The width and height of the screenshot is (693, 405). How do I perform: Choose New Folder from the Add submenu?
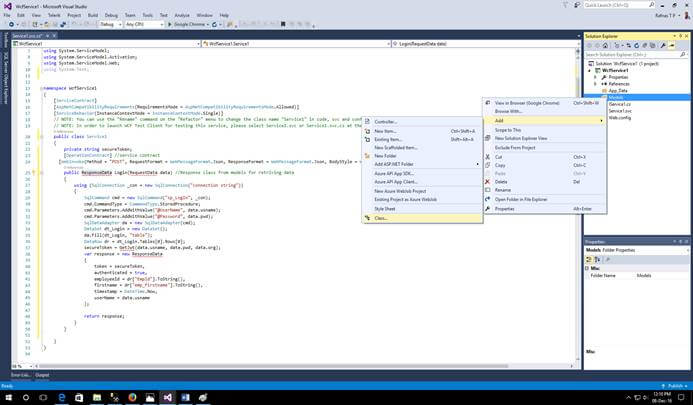click(387, 156)
